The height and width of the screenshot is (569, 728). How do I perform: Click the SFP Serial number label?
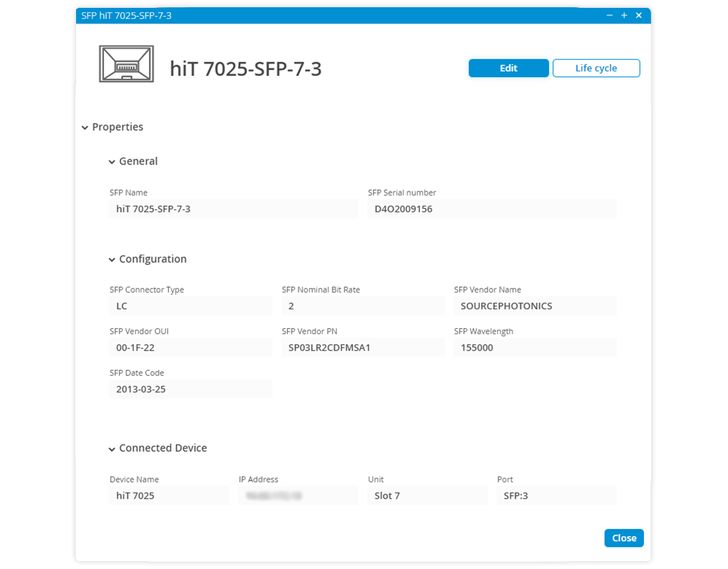click(402, 193)
